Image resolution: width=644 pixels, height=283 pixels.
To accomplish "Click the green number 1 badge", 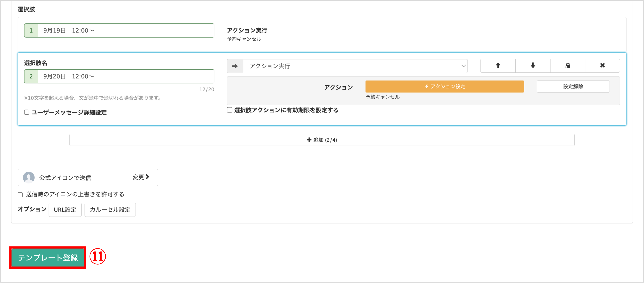I will coord(31,30).
